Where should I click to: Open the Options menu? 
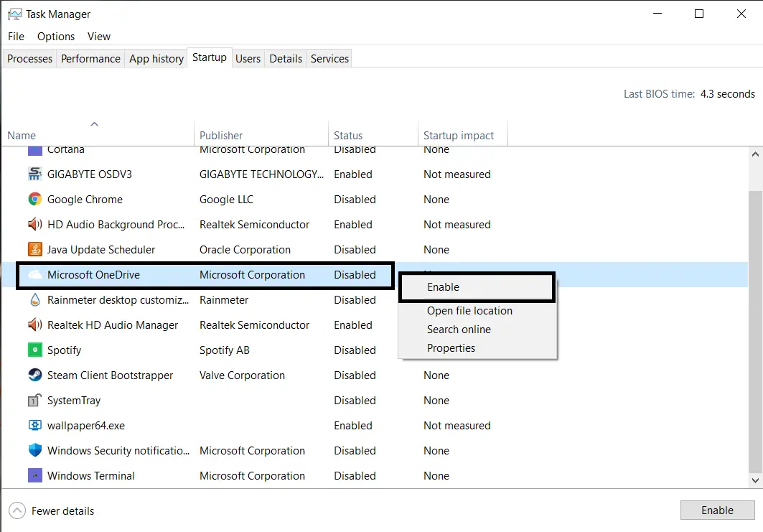[x=56, y=37]
